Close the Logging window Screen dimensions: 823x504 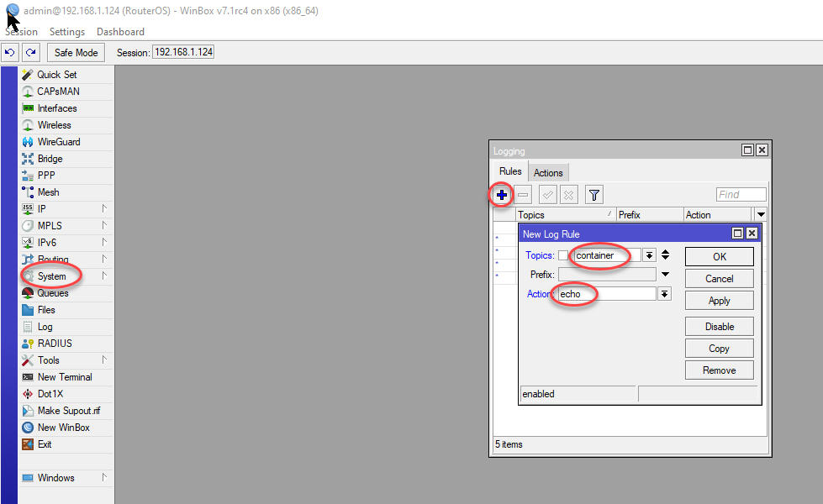(x=762, y=150)
